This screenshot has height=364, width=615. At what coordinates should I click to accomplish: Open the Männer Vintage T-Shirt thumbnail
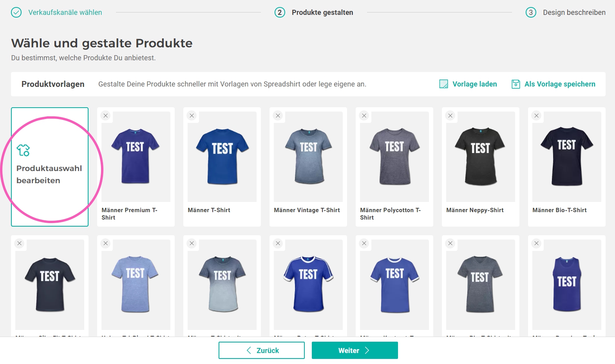[308, 157]
